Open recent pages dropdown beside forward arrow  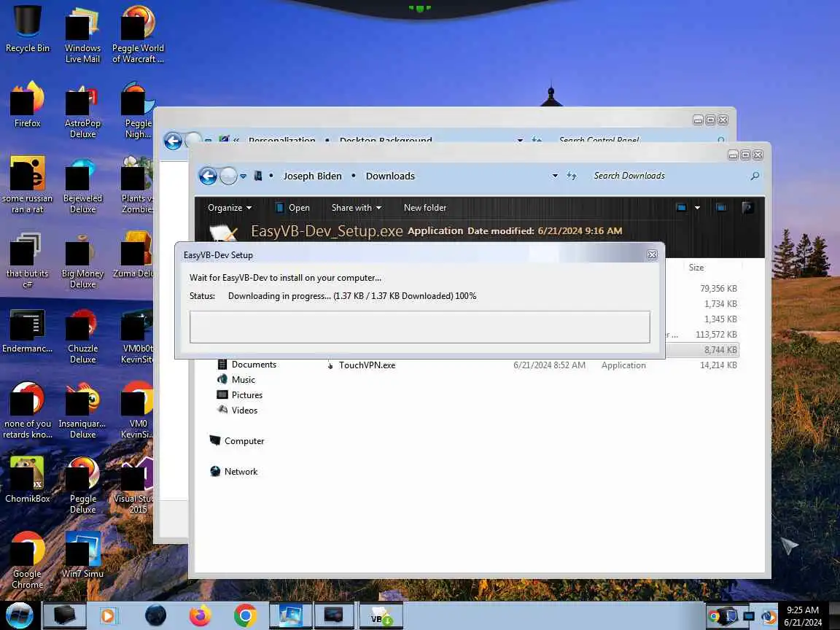coord(243,176)
